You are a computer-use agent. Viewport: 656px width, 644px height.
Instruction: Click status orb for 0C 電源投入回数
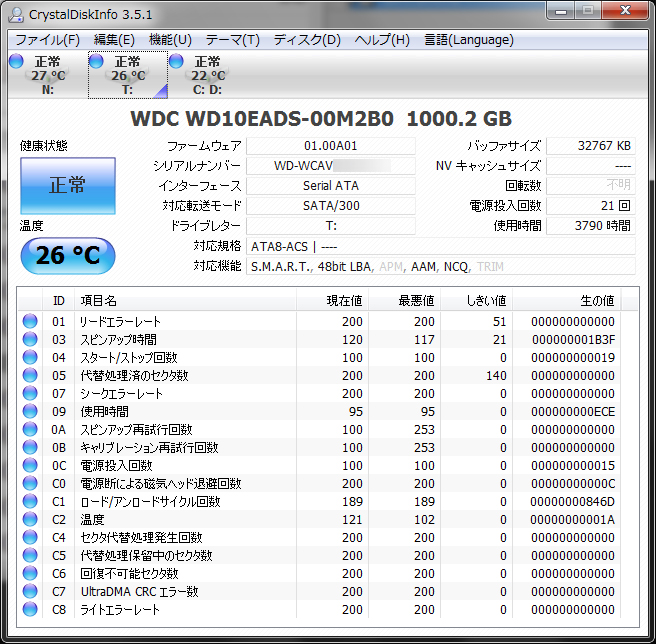click(30, 465)
